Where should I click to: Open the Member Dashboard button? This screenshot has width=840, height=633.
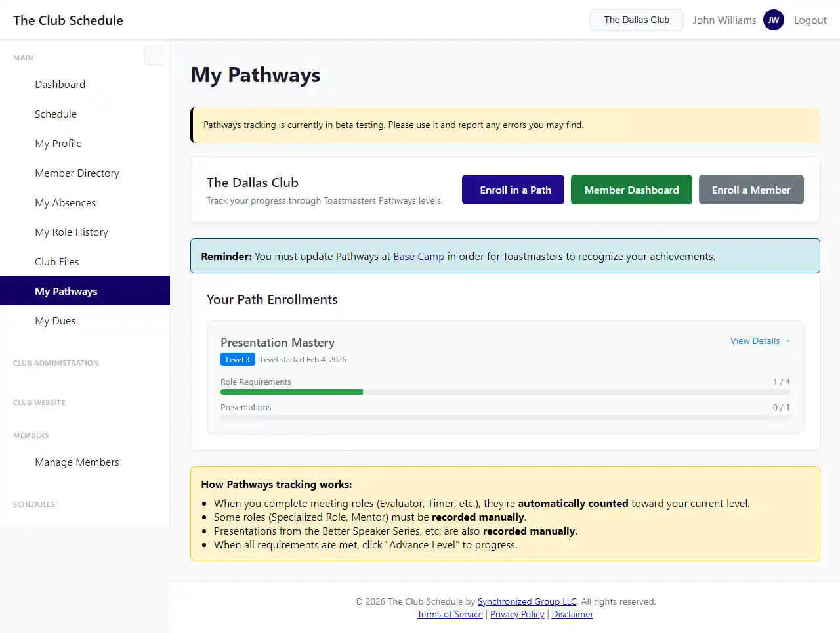631,190
